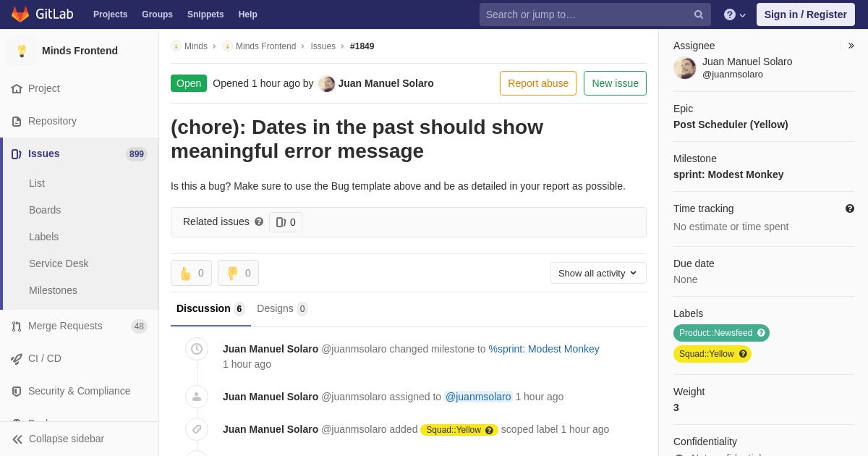Viewport: 868px width, 456px height.
Task: Click the Collapse sidebar label
Action: coord(67,439)
